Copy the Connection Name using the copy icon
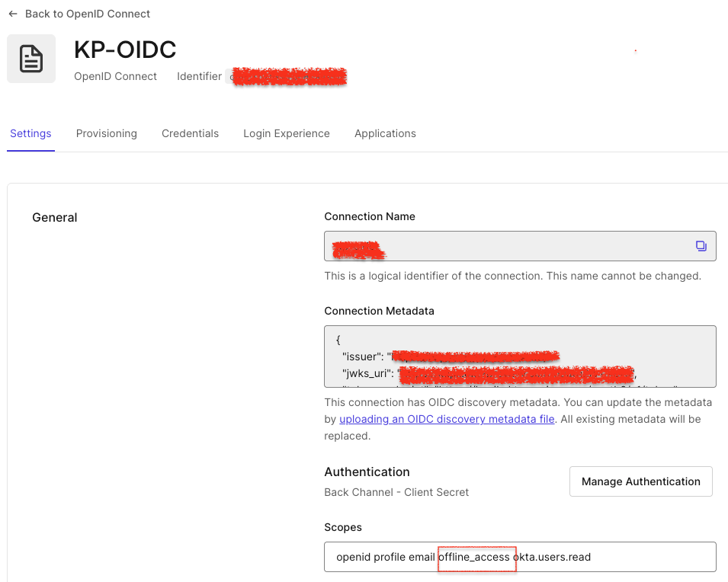Viewport: 728px width, 582px height. point(701,245)
